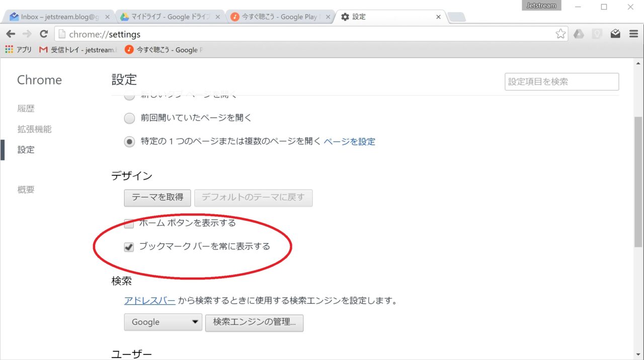Go back to the previous page
Image resolution: width=644 pixels, height=360 pixels.
pyautogui.click(x=11, y=34)
